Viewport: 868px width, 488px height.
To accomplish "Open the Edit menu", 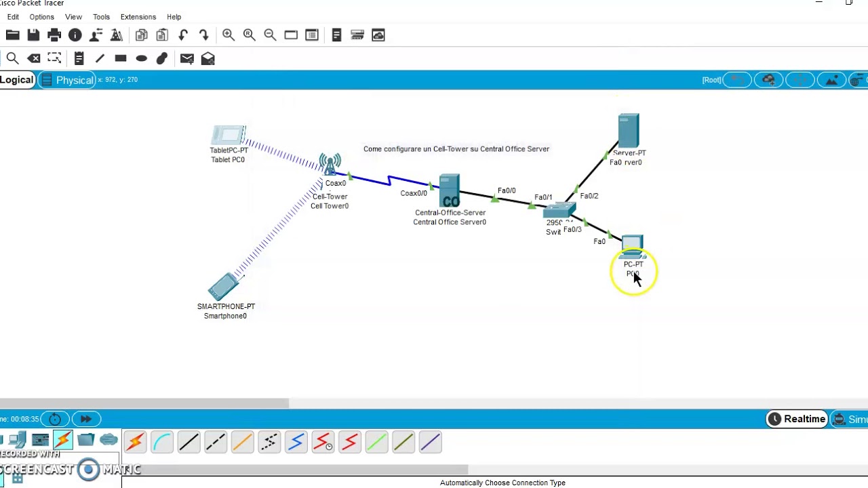I will coord(13,17).
